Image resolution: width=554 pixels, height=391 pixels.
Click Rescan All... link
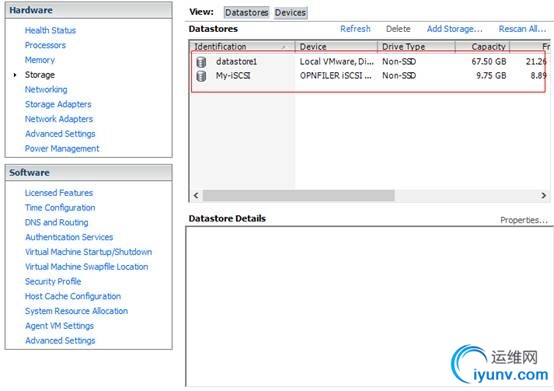523,29
